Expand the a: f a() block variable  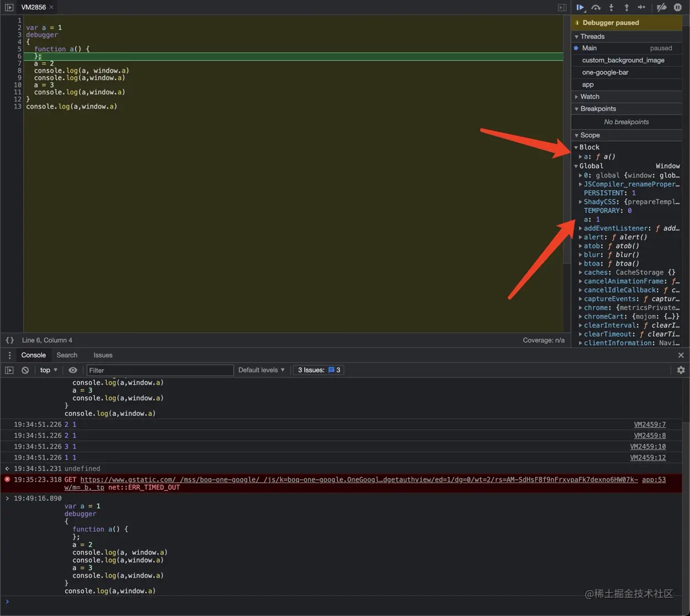click(580, 156)
